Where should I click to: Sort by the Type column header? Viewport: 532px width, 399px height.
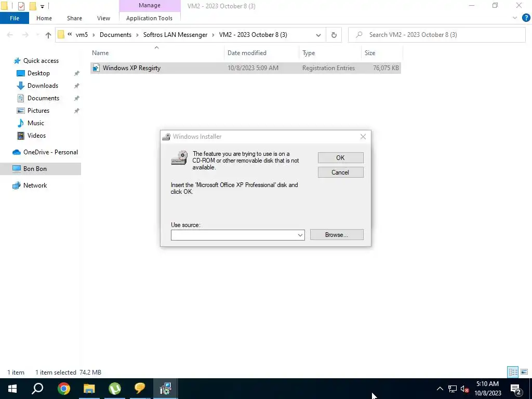click(309, 53)
